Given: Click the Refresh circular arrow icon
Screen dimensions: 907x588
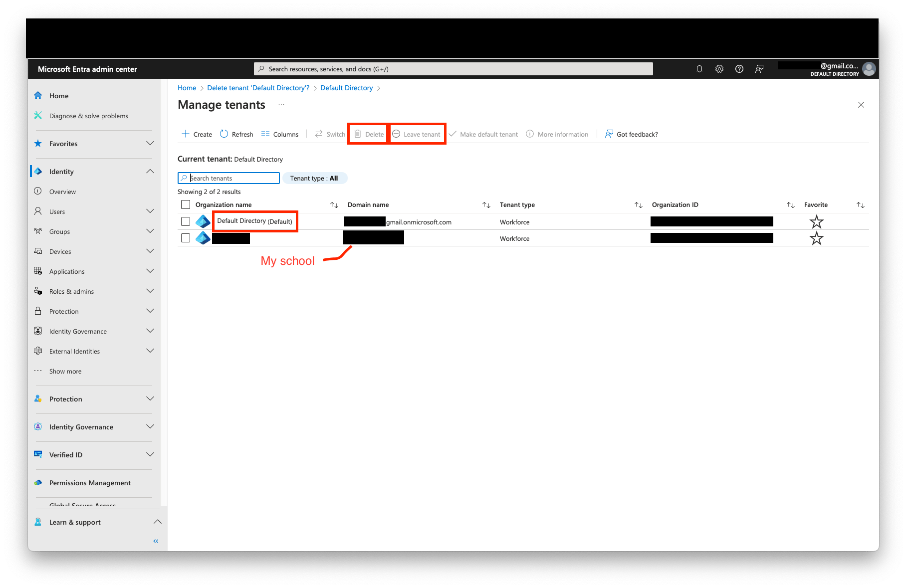Looking at the screenshot, I should point(224,134).
